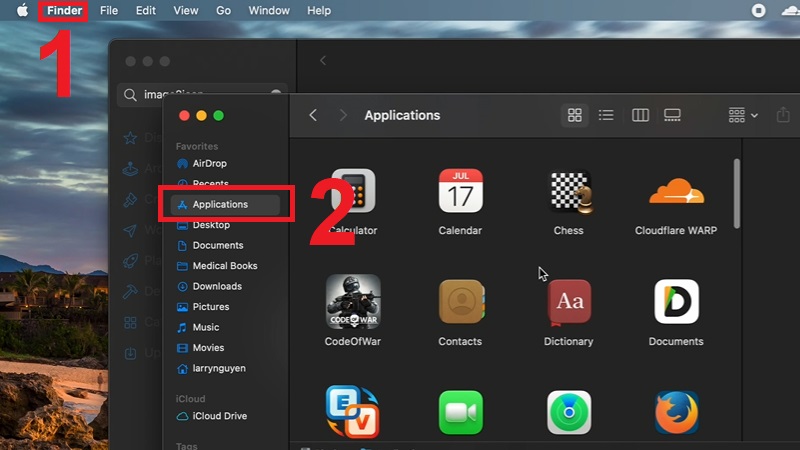The height and width of the screenshot is (450, 800).
Task: Select the CodeOfWar app icon
Action: (x=353, y=302)
